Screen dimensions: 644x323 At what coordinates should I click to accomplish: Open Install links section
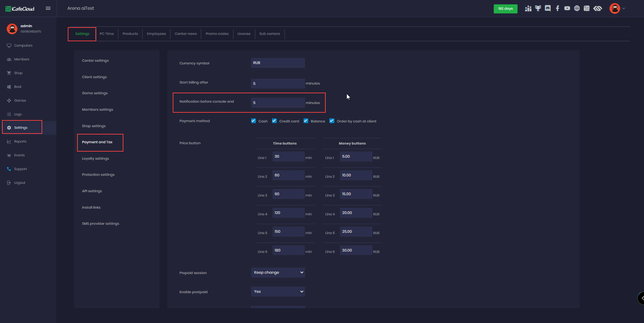click(x=91, y=208)
